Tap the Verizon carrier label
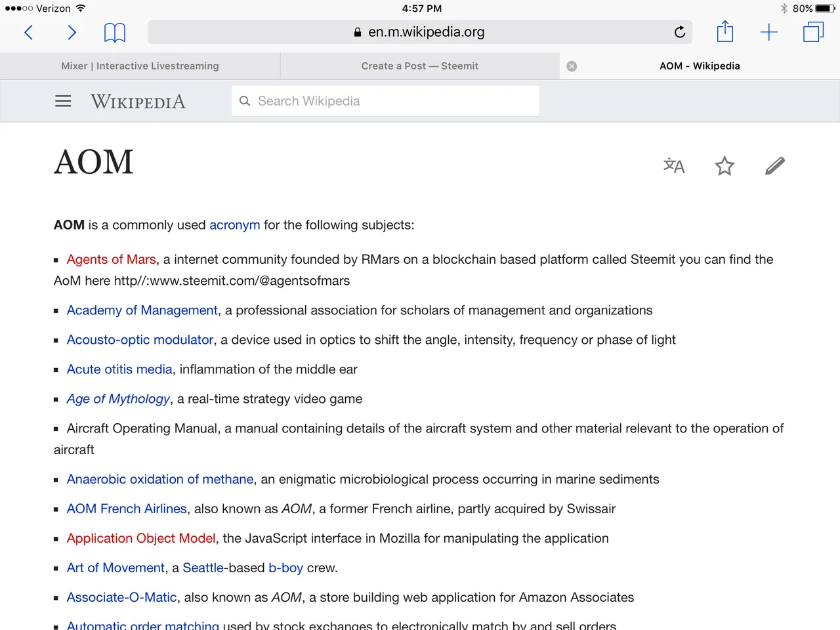840x630 pixels. pyautogui.click(x=53, y=9)
